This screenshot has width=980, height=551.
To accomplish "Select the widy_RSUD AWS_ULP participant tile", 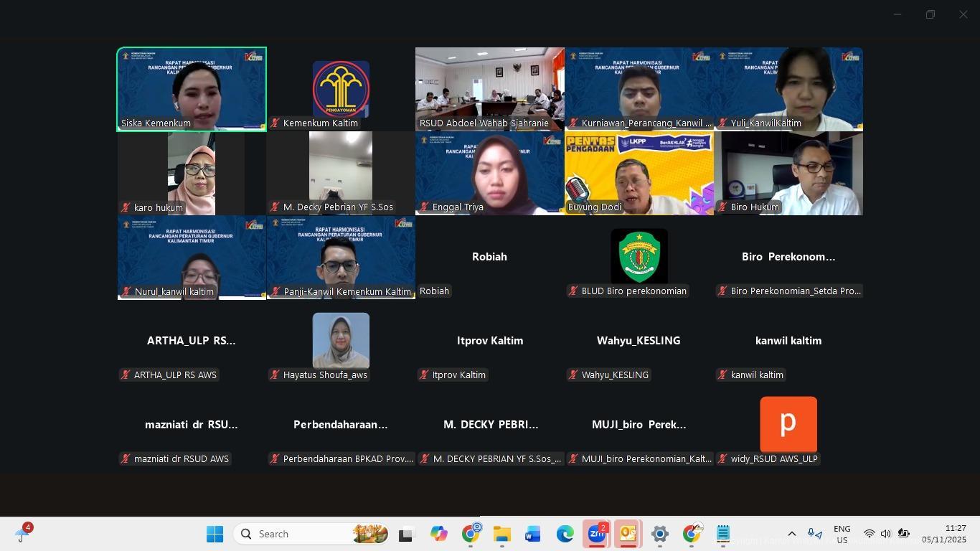I will click(788, 425).
